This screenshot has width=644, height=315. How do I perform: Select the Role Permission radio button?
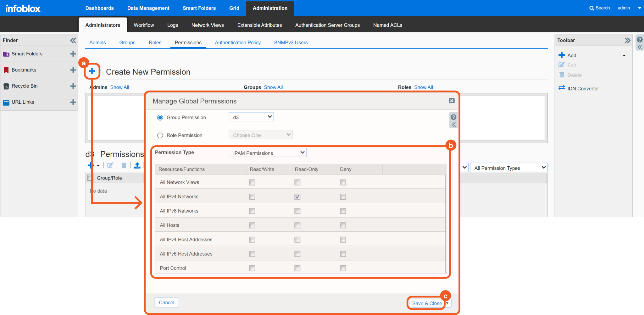[160, 135]
